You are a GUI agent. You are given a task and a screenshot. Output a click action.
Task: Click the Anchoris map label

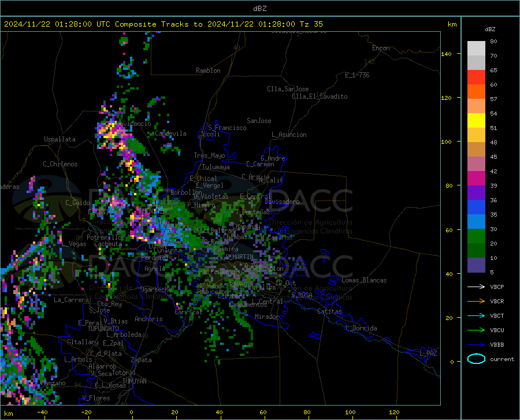click(148, 319)
